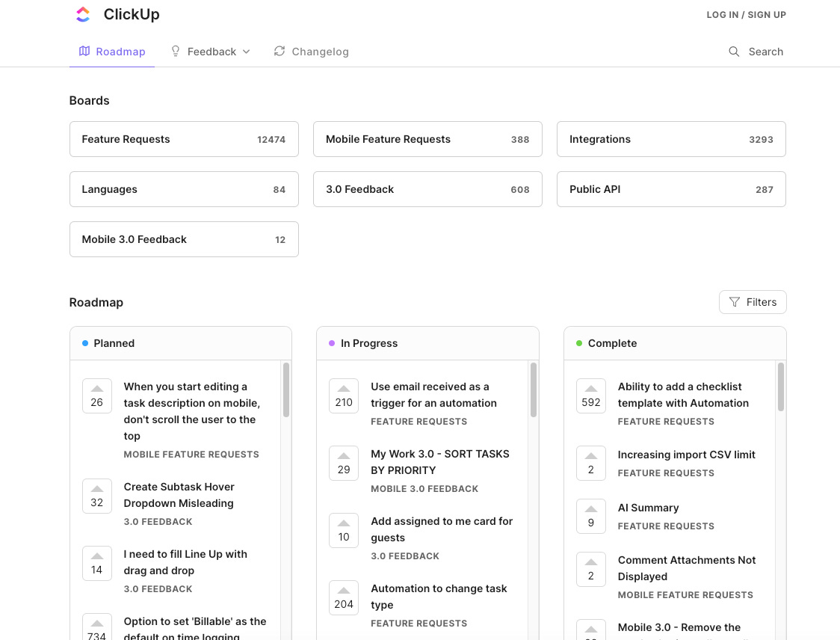Open 'My Work 3.0 - SORT TASKS BY PRIORITY'
840x640 pixels.
coord(440,462)
